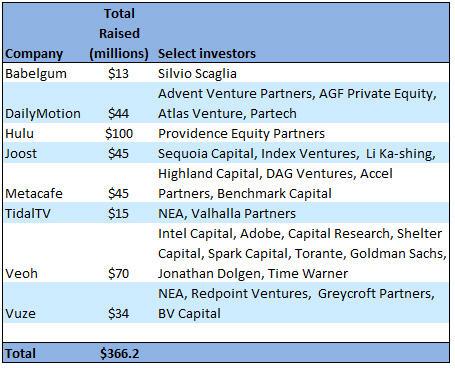Screen dimensions: 455x368
Task: Click the Hulu row name
Action: click(19, 134)
